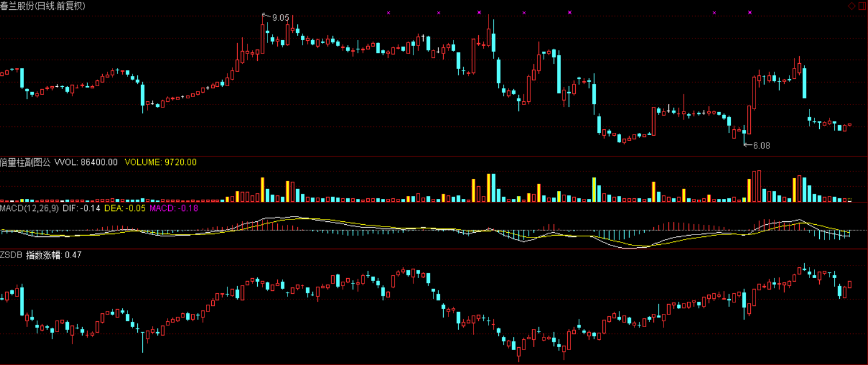
Task: Click the leftmost magenta X marker
Action: click(x=389, y=12)
